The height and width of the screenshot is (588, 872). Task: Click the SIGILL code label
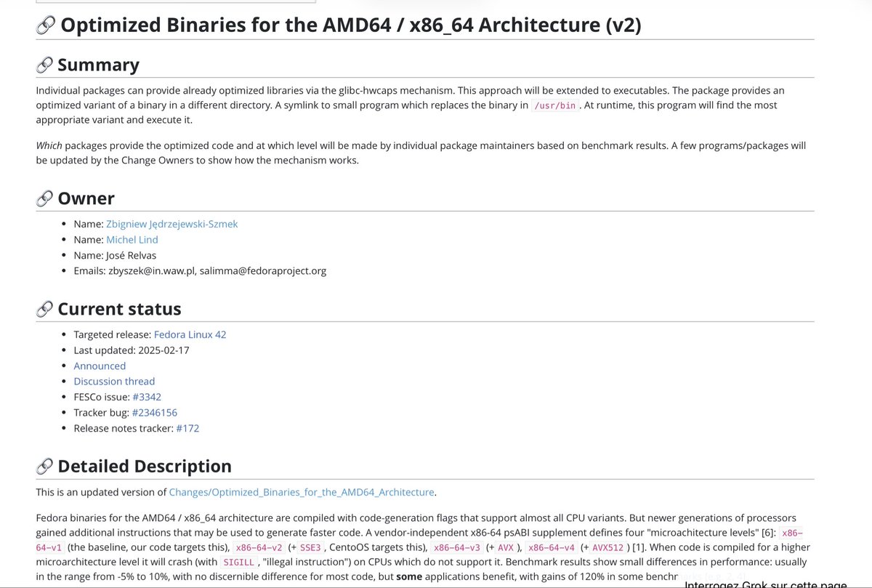pyautogui.click(x=238, y=563)
